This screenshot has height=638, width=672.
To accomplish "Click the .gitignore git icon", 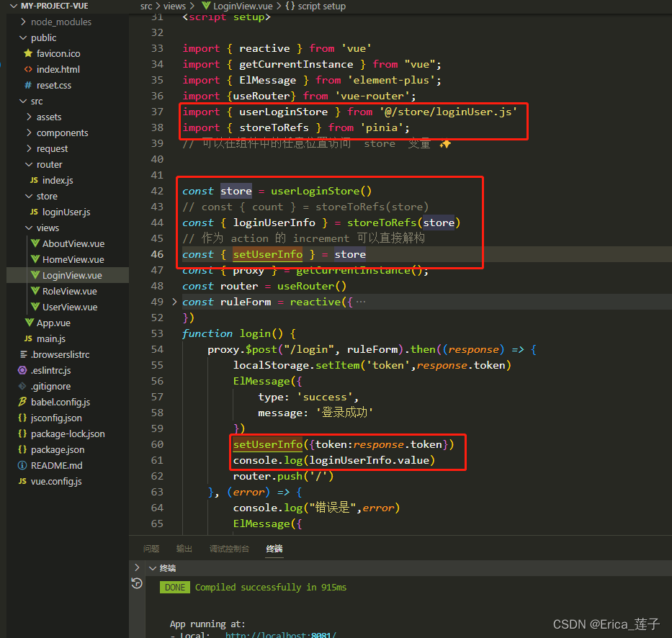I will (22, 387).
